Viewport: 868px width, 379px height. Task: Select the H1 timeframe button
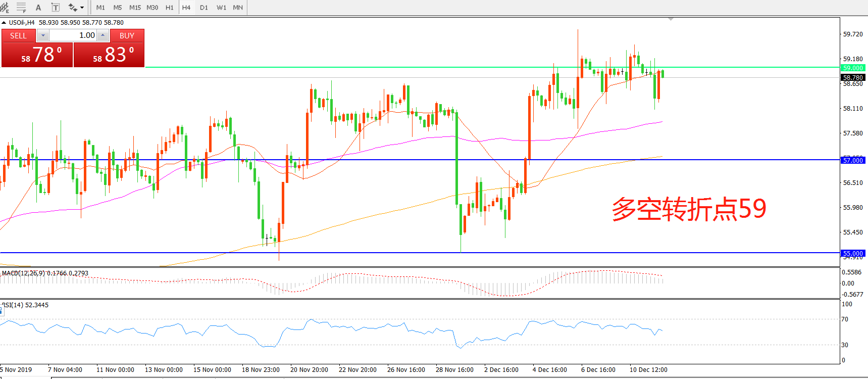(x=170, y=8)
